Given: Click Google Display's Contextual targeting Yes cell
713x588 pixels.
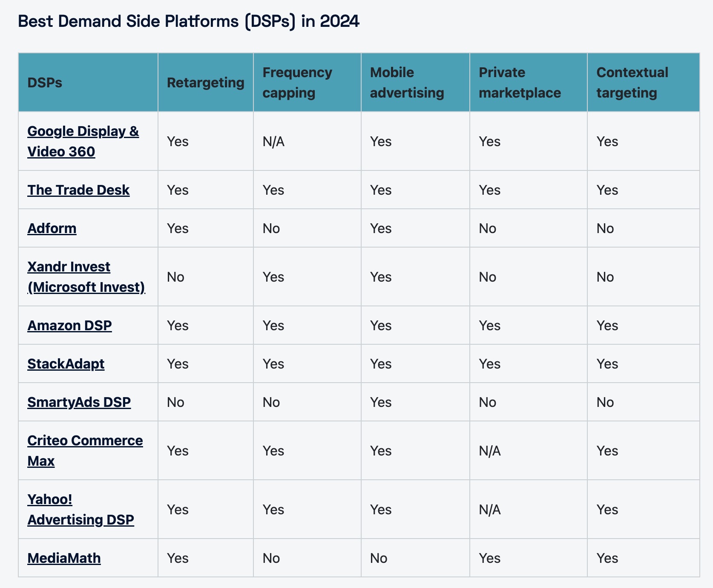Looking at the screenshot, I should click(x=643, y=141).
